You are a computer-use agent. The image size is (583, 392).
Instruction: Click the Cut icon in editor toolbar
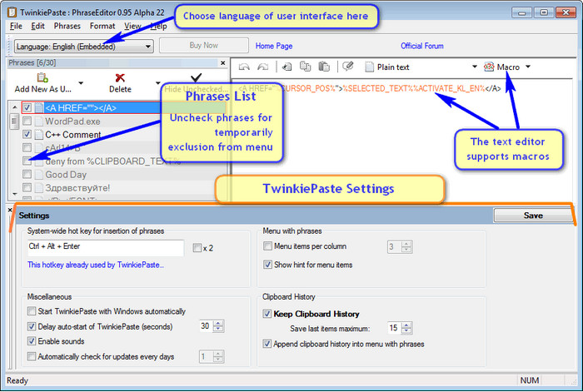287,67
